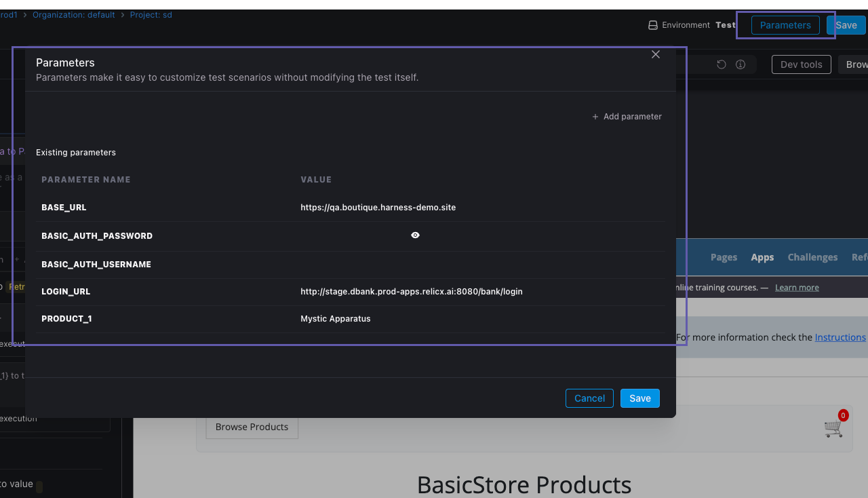This screenshot has height=498, width=868.
Task: Reveal the BASIC_AUTH_PASSWORD value with eye icon
Action: point(415,235)
